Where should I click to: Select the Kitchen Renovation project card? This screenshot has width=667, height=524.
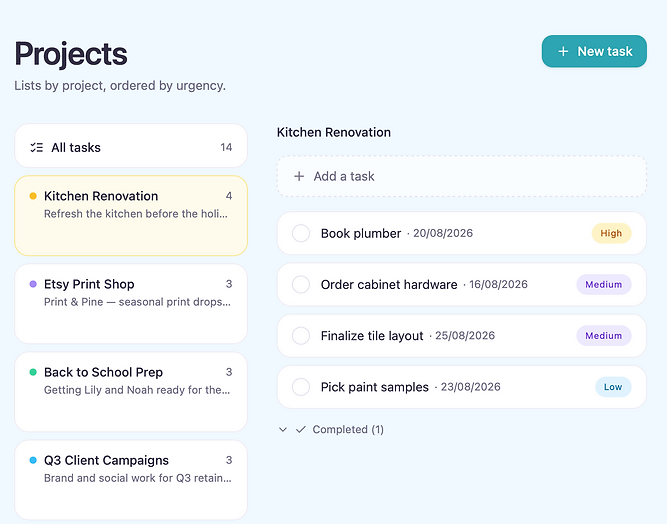[x=131, y=216]
